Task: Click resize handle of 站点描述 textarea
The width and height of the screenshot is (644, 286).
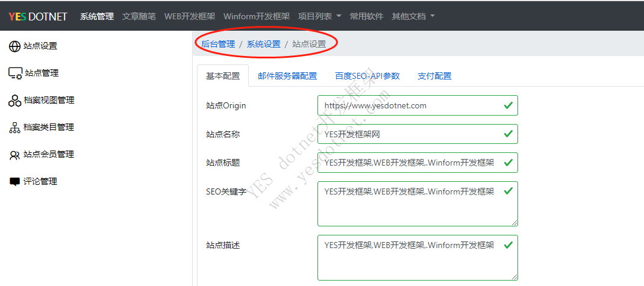Action: [514, 276]
